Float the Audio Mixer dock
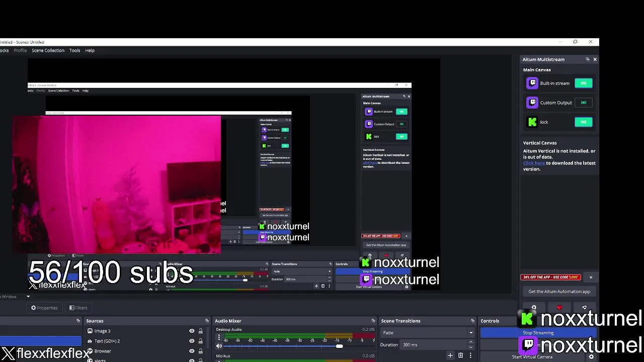Screen dimensions: 644x362 click(x=373, y=321)
